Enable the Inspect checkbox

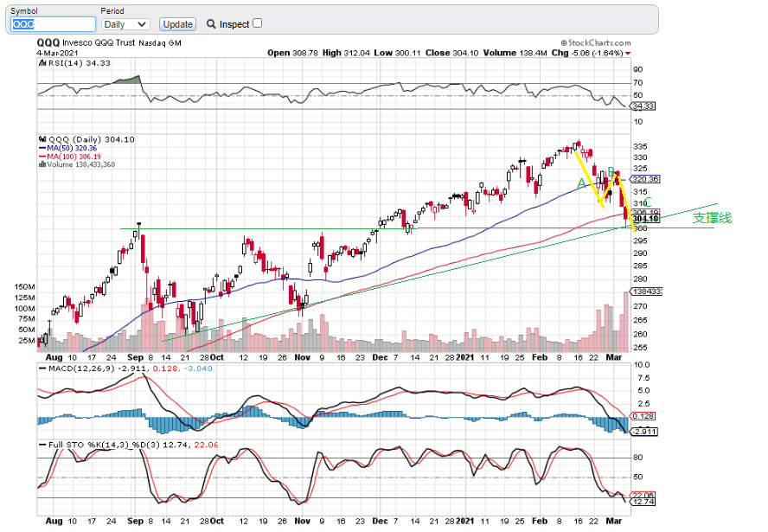pos(258,23)
